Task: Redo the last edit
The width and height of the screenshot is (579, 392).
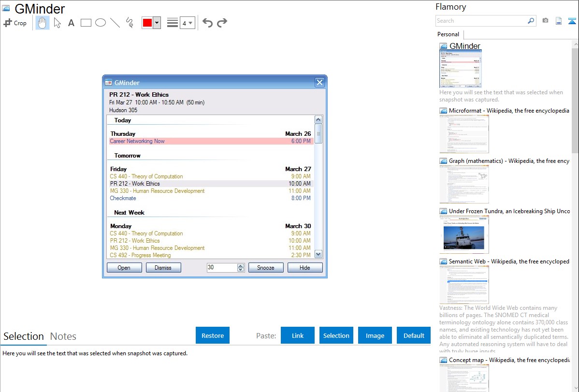Action: (x=222, y=23)
